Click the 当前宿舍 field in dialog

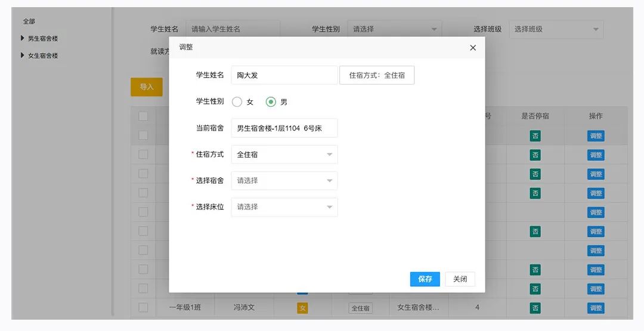[284, 128]
